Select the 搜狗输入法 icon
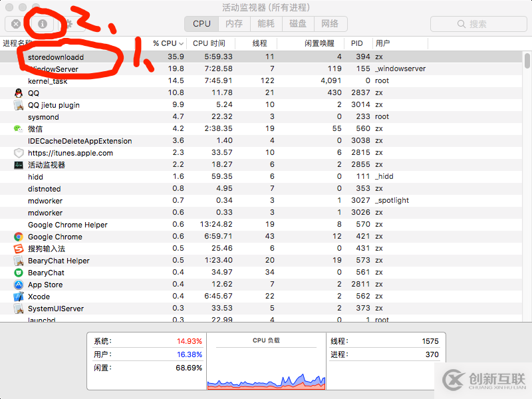This screenshot has height=399, width=532. [x=19, y=249]
